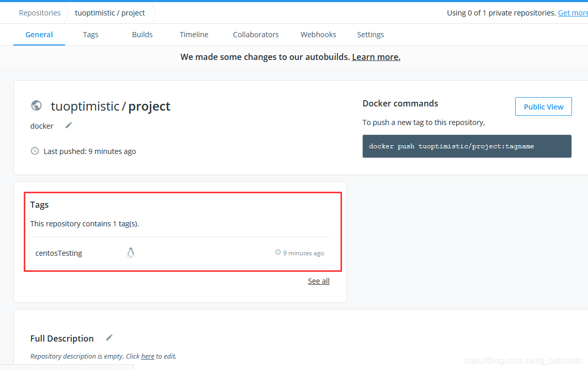Click 'Using 0 of 1 private repositories.' text
The image size is (588, 370).
click(x=501, y=13)
